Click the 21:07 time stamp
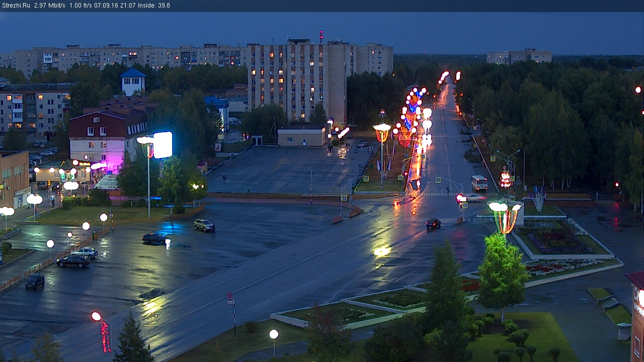 click(128, 6)
